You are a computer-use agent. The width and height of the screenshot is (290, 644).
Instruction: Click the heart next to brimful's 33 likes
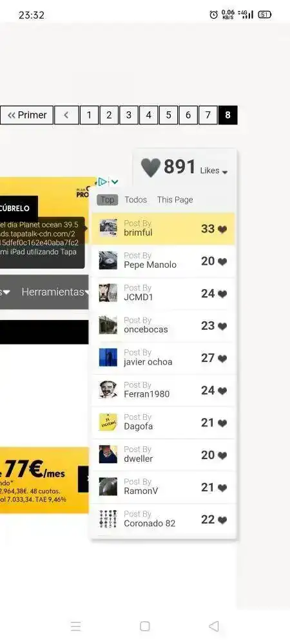(222, 230)
